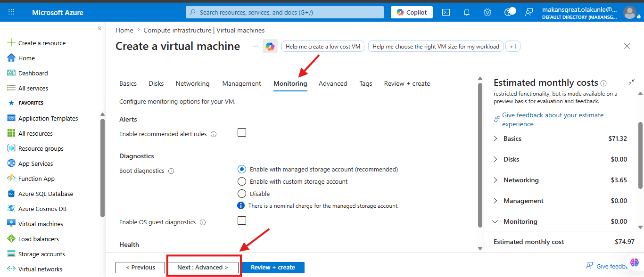Image resolution: width=644 pixels, height=277 pixels.
Task: Click the main form vertical scrollbar
Action: pos(480,155)
